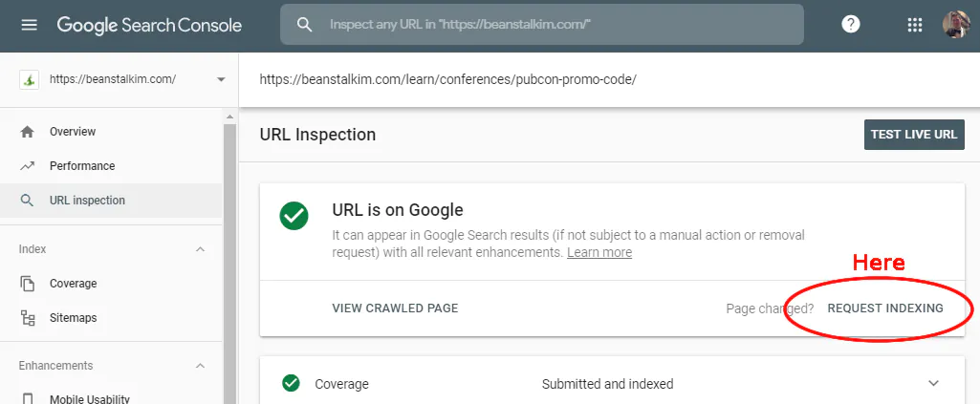The height and width of the screenshot is (404, 980).
Task: Open the hamburger navigation menu
Action: click(29, 25)
